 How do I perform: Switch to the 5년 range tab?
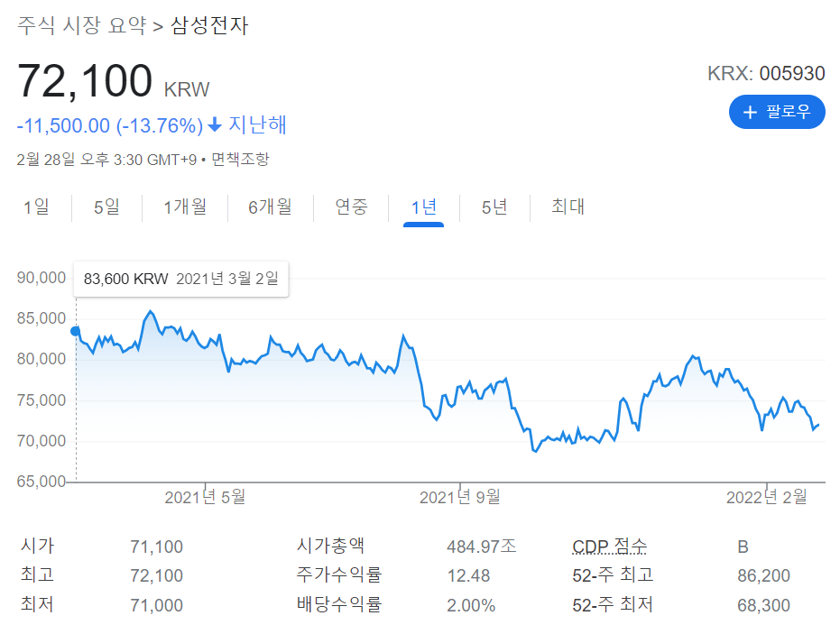(x=494, y=207)
